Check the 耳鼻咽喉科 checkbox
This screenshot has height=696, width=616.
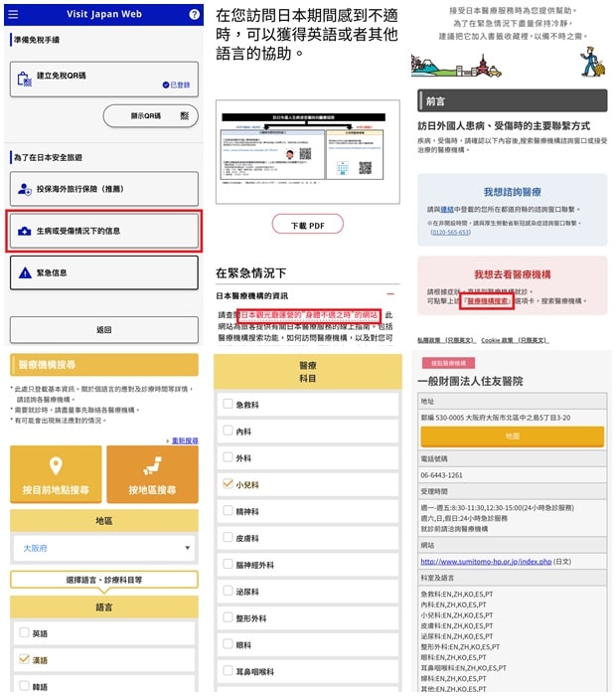point(228,670)
